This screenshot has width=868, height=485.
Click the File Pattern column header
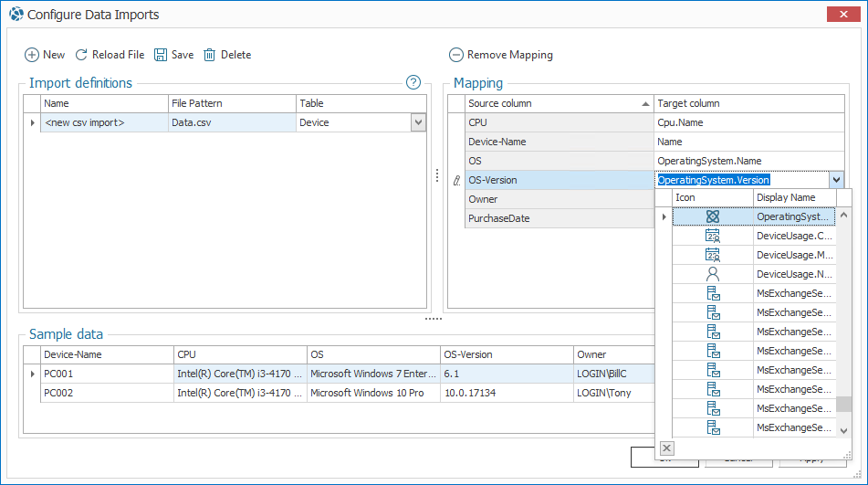click(232, 103)
